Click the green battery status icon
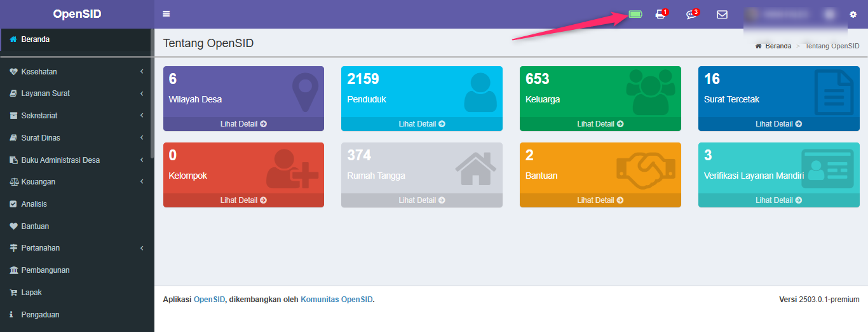The width and height of the screenshot is (868, 332). [x=635, y=14]
